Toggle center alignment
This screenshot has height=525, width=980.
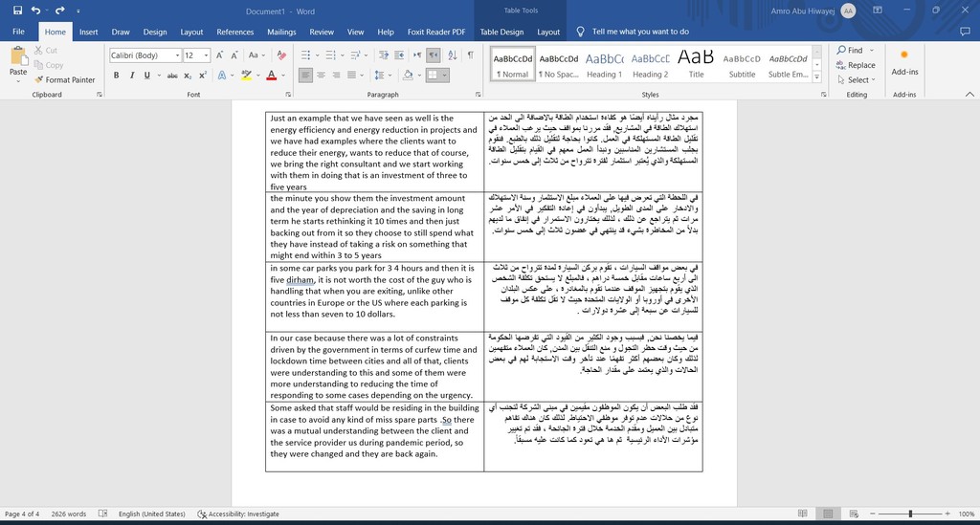[321, 76]
